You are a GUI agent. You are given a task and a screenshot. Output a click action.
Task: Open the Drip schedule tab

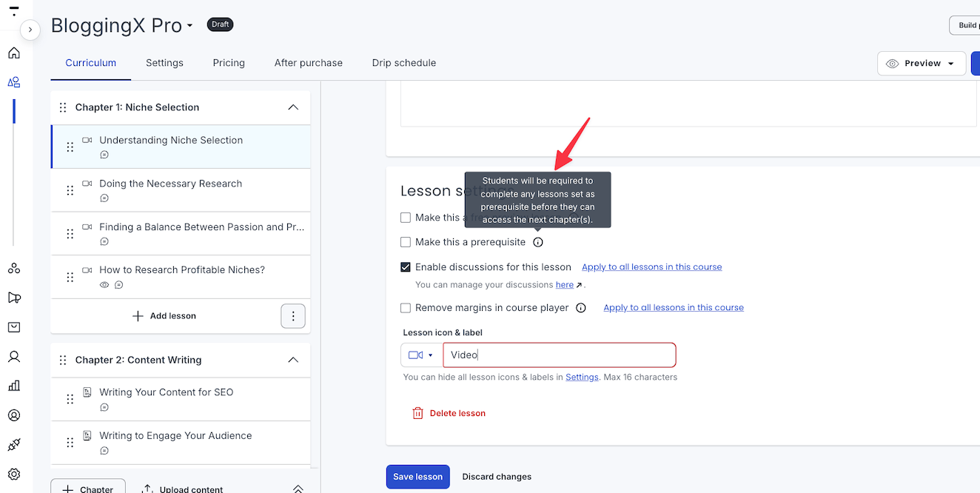403,63
